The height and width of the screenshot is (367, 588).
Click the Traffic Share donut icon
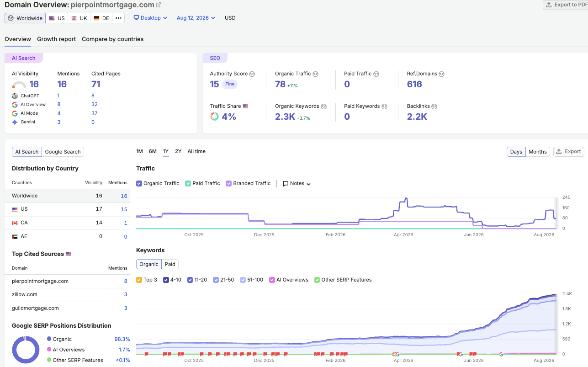coord(214,117)
